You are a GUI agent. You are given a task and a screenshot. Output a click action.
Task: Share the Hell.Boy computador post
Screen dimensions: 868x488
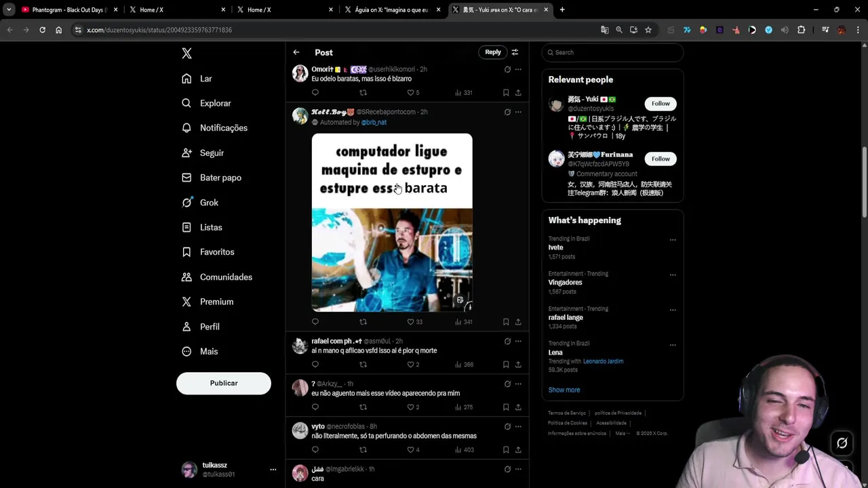(x=518, y=322)
